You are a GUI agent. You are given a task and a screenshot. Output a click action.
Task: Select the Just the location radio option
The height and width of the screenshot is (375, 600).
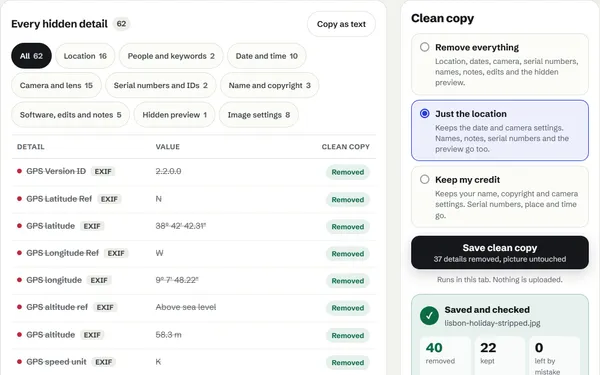(x=424, y=114)
